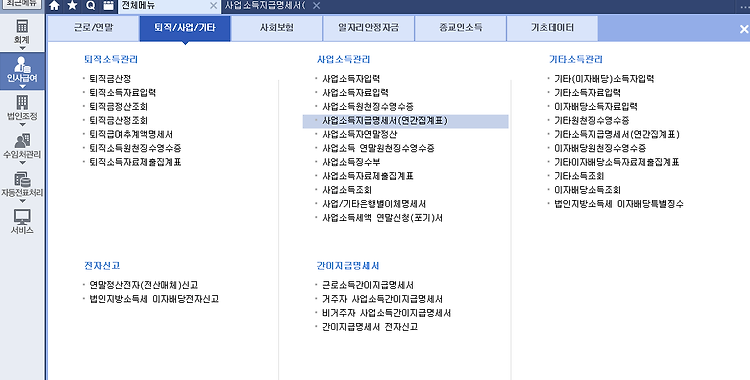Open the 자동전표처리 module icon

point(22,179)
